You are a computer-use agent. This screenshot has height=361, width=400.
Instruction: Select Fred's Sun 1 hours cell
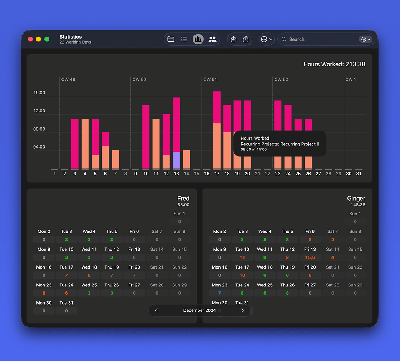click(180, 221)
